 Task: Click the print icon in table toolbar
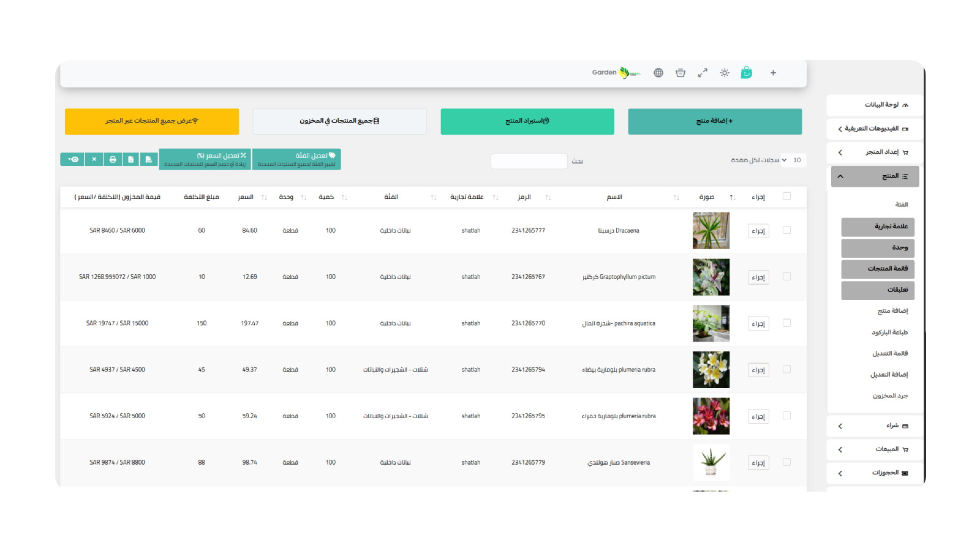(113, 159)
